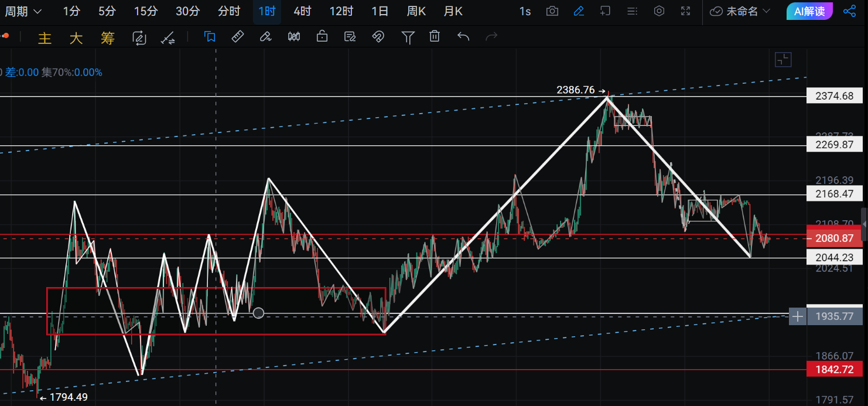Click the yellow 筹 chip distribution button
This screenshot has height=406, width=868.
click(x=107, y=38)
